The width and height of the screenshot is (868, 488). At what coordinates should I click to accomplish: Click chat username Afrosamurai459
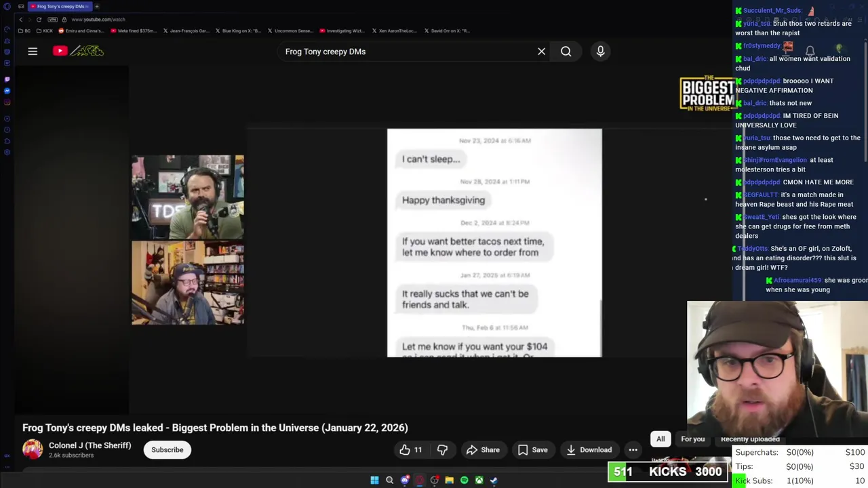tap(797, 280)
